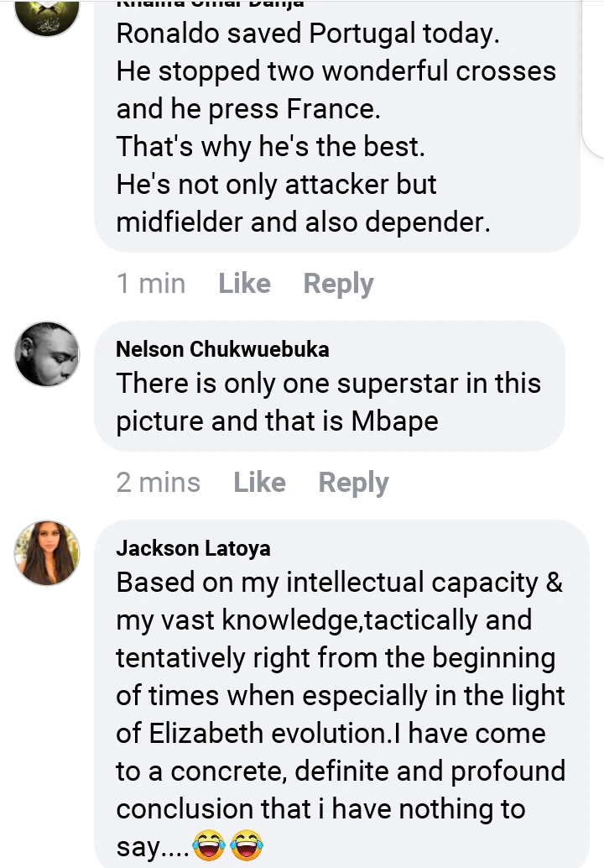Like the Ronaldo saved Portugal comment
Screen dimensions: 604x868
pos(244,284)
